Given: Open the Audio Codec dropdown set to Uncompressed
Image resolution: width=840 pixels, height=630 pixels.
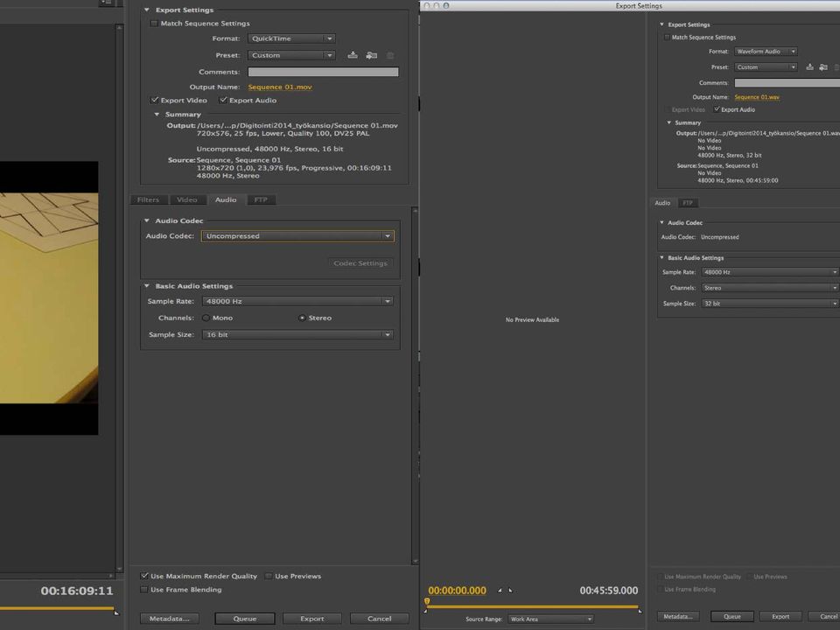Looking at the screenshot, I should [x=297, y=235].
